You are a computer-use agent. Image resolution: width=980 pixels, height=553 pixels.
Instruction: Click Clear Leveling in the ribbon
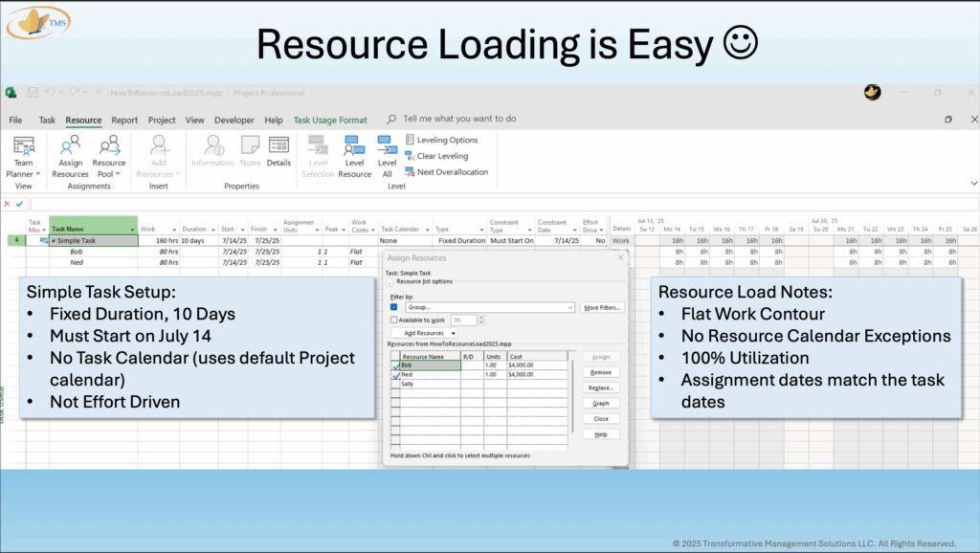tap(436, 156)
